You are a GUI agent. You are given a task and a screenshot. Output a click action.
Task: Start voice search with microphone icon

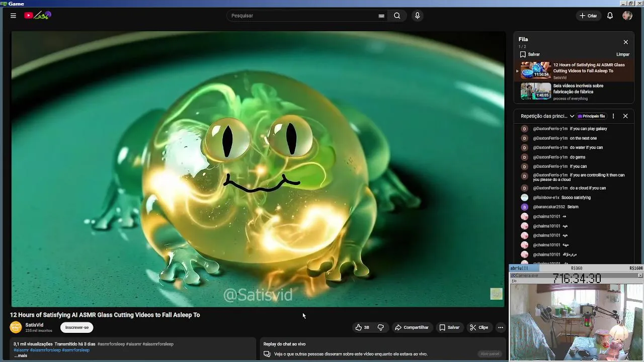(417, 16)
